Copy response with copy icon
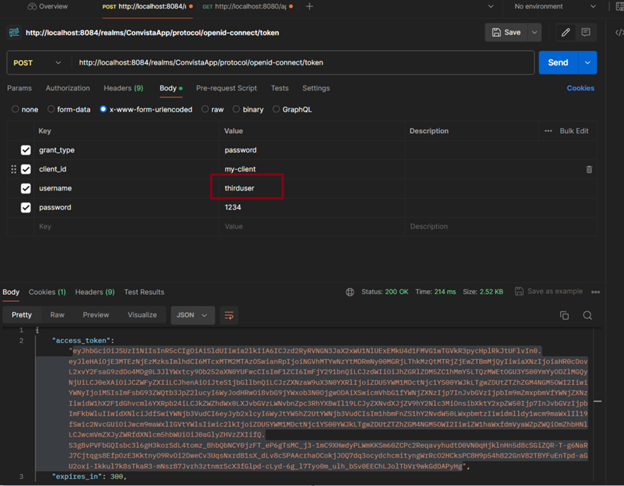Screen dimensions: 624x486 [x=564, y=315]
